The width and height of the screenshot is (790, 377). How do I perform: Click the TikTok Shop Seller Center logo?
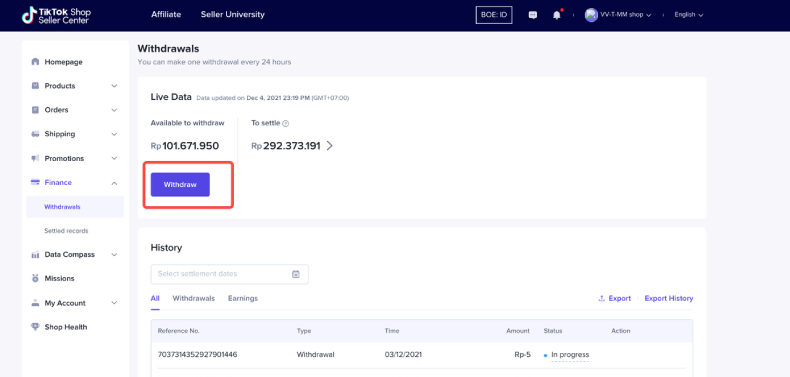pos(56,15)
